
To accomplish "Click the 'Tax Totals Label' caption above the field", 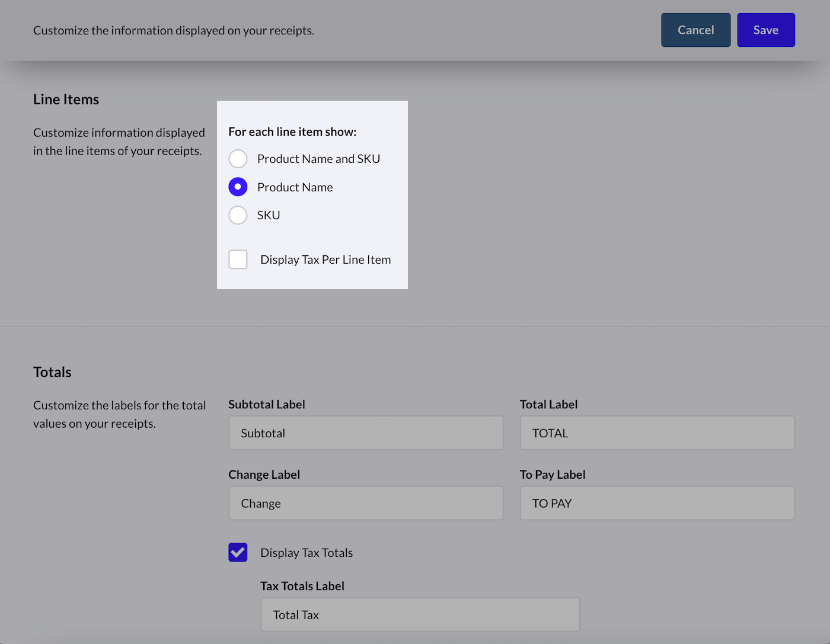I will click(302, 586).
